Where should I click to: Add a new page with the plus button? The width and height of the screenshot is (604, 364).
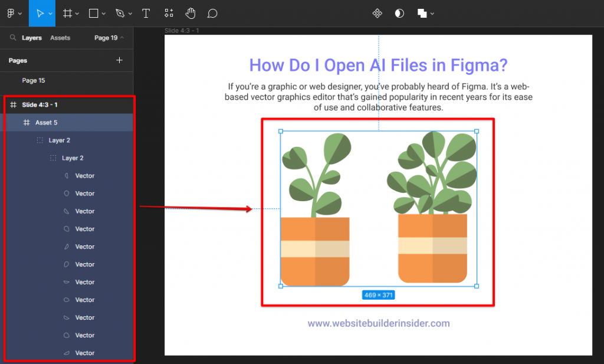[x=119, y=60]
